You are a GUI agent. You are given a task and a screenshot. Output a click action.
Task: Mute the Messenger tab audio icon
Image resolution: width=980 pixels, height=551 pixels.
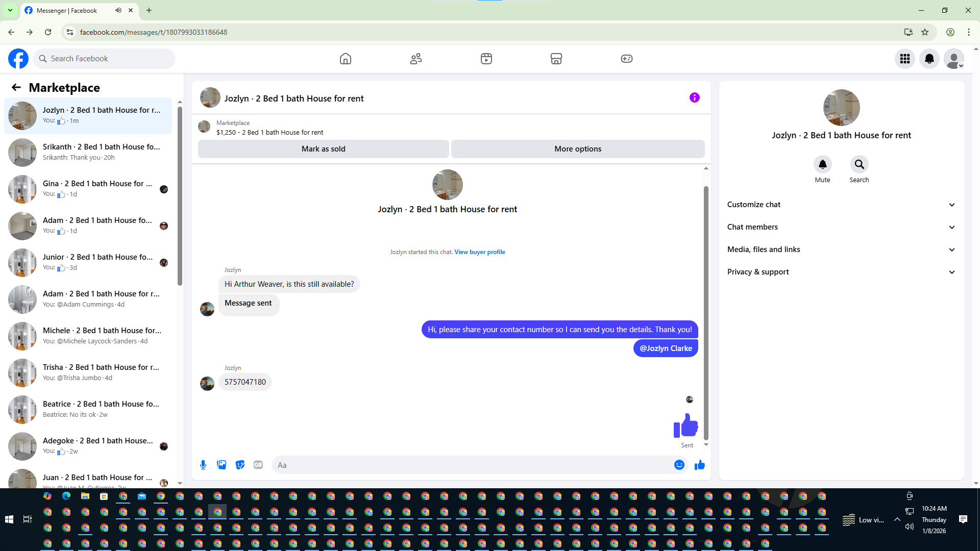(x=118, y=10)
